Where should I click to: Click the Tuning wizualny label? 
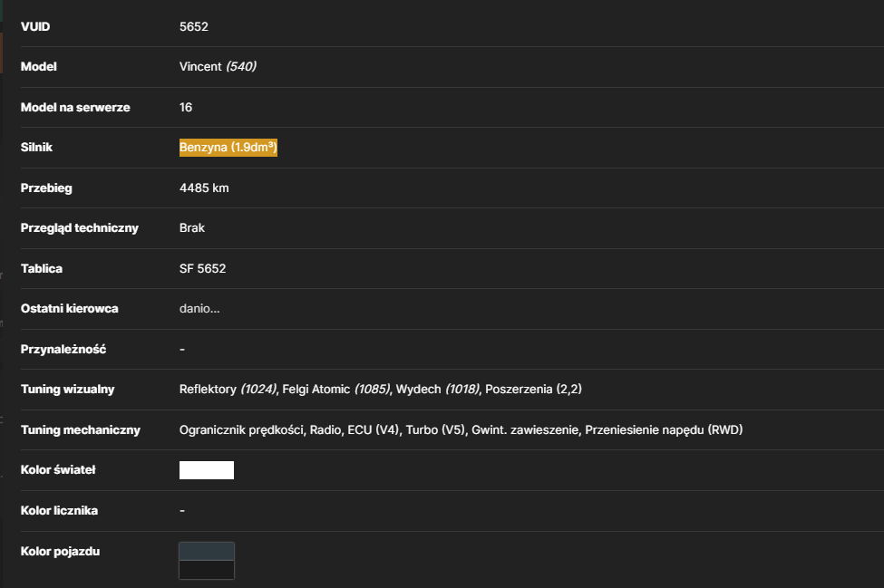coord(68,390)
